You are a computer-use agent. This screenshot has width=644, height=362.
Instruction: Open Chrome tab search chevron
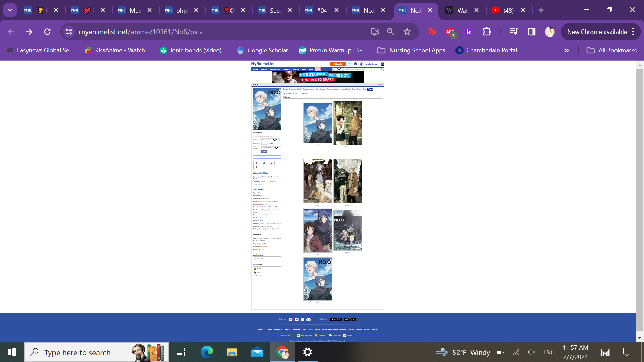[10, 10]
